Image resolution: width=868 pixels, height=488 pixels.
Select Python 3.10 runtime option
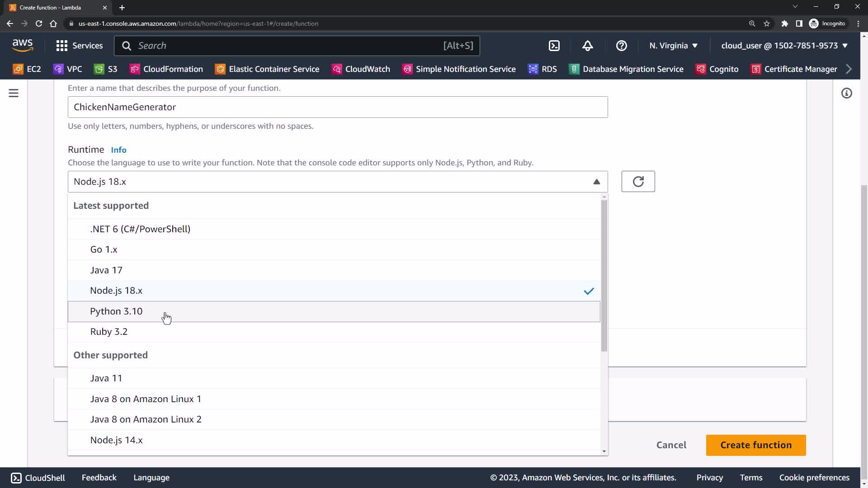pyautogui.click(x=116, y=311)
